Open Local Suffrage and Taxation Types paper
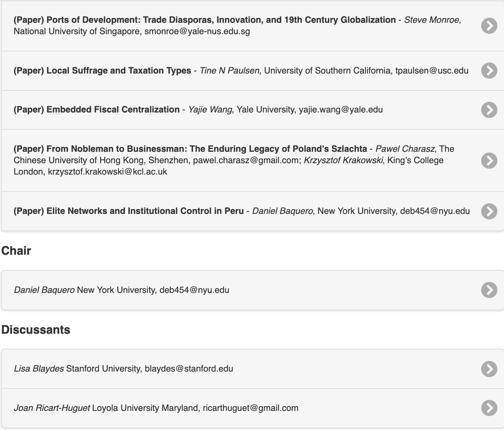The width and height of the screenshot is (504, 430). point(102,71)
